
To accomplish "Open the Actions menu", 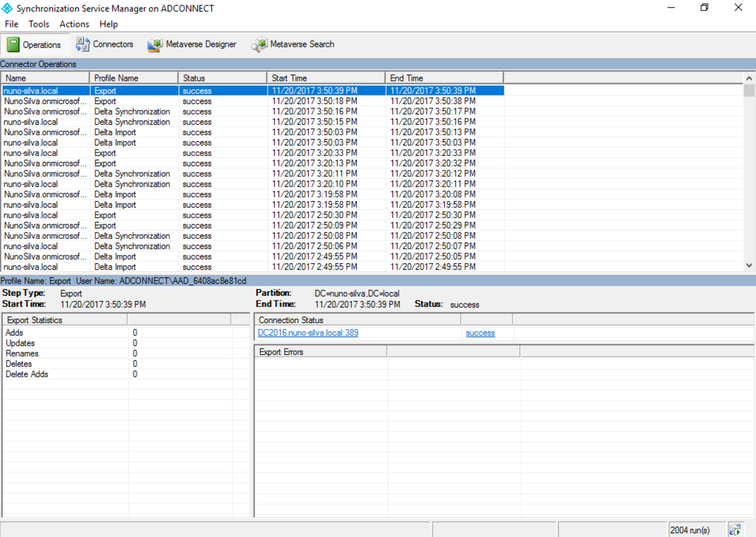I will coord(74,24).
